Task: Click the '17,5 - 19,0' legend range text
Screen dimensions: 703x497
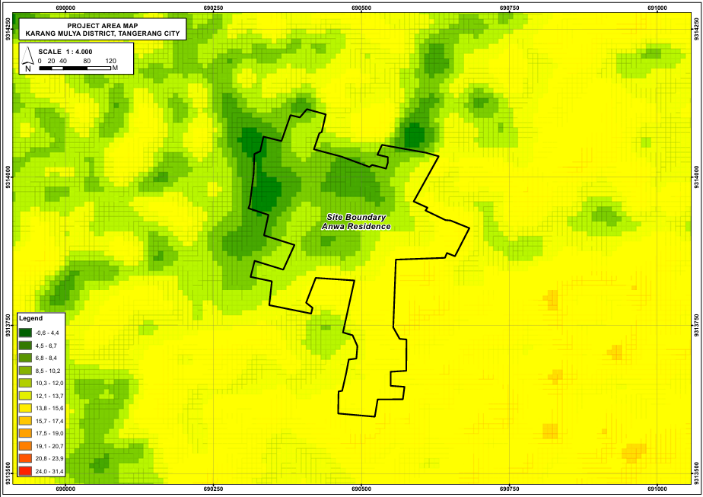Action: [x=49, y=433]
